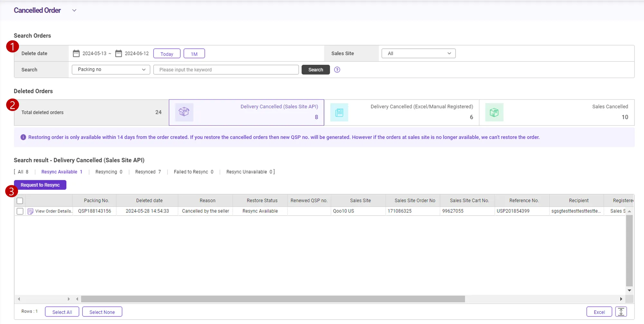Select the Sales Cancelled tab
Image resolution: width=644 pixels, height=324 pixels.
[557, 112]
